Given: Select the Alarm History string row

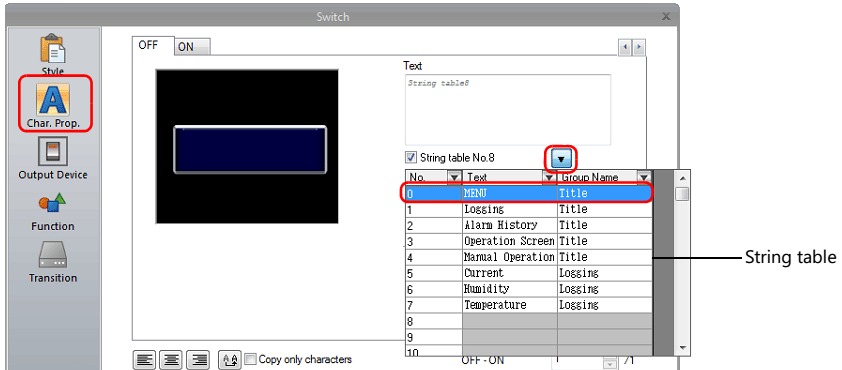Looking at the screenshot, I should 529,225.
